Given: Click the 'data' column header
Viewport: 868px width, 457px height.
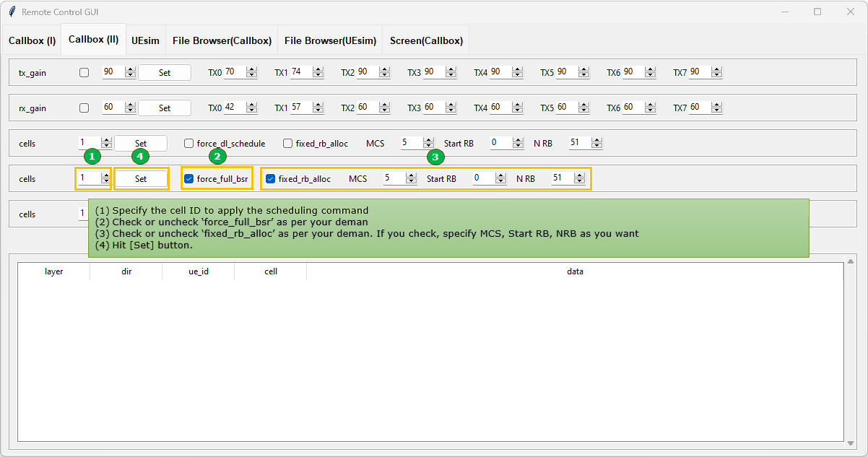Looking at the screenshot, I should [x=575, y=271].
